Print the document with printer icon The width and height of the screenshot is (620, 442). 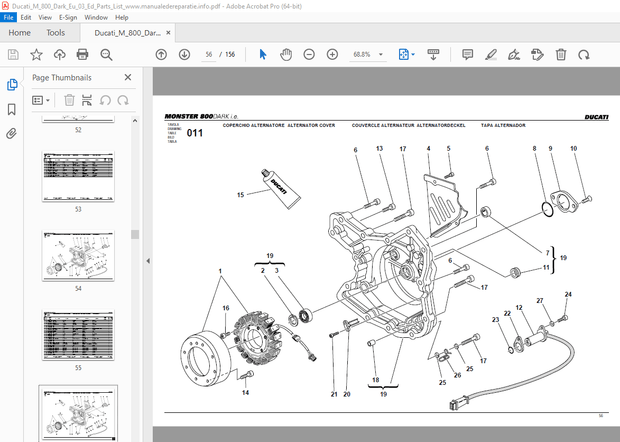click(x=82, y=55)
